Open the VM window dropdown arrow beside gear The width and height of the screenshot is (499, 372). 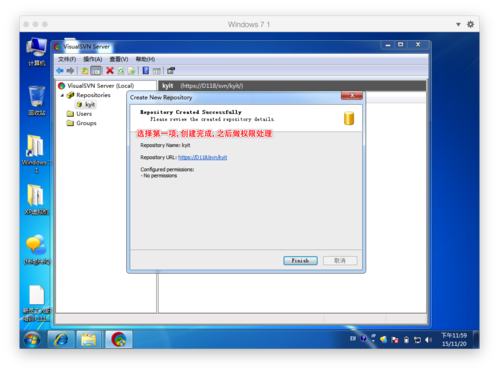coord(458,24)
